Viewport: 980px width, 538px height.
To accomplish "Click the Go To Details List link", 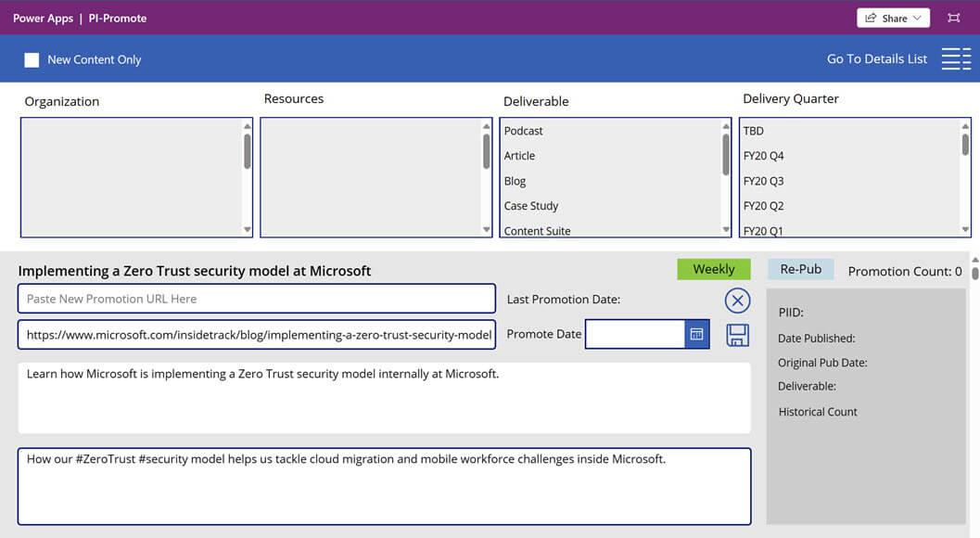I will click(877, 58).
